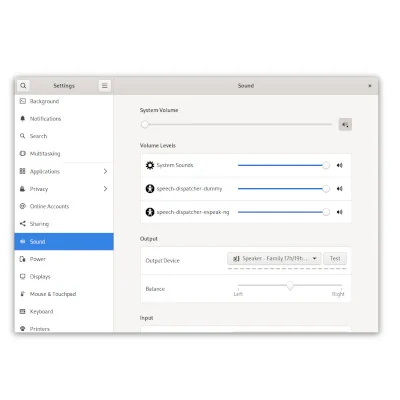This screenshot has height=400, width=400.
Task: Click the Balance slider handle
Action: pos(290,286)
